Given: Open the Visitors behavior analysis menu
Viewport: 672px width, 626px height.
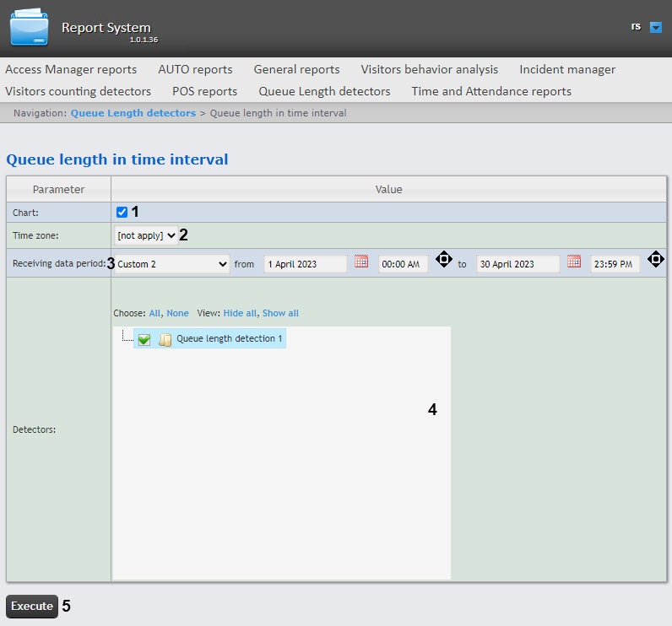Looking at the screenshot, I should pyautogui.click(x=429, y=69).
